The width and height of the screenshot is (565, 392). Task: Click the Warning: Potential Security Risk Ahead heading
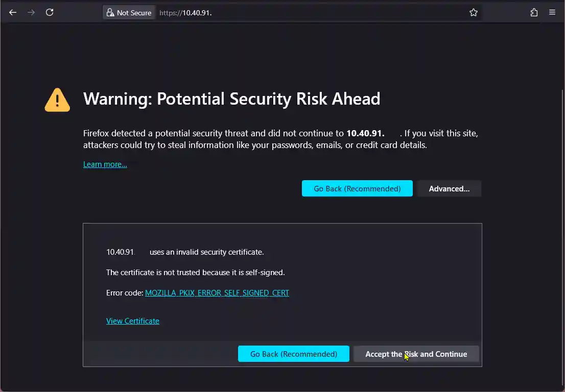pyautogui.click(x=232, y=99)
